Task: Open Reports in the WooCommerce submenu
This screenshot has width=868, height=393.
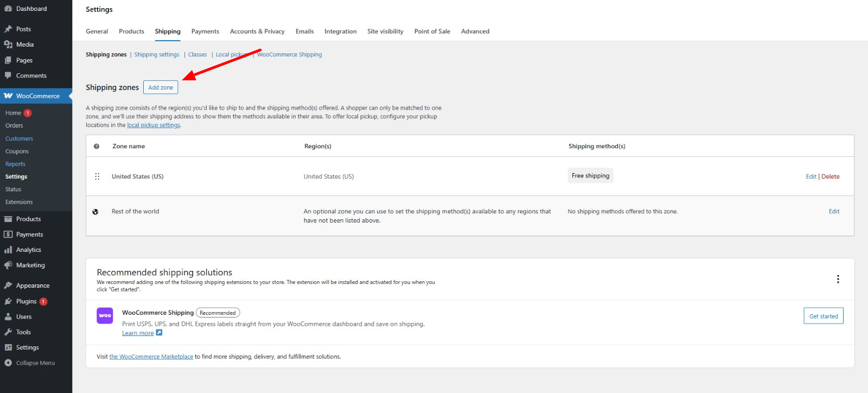Action: click(15, 164)
